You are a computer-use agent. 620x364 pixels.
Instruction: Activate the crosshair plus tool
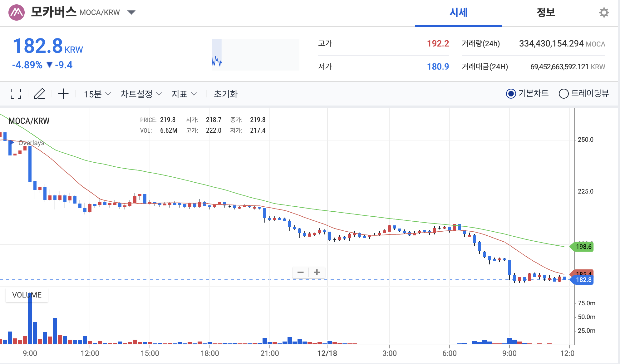[63, 94]
